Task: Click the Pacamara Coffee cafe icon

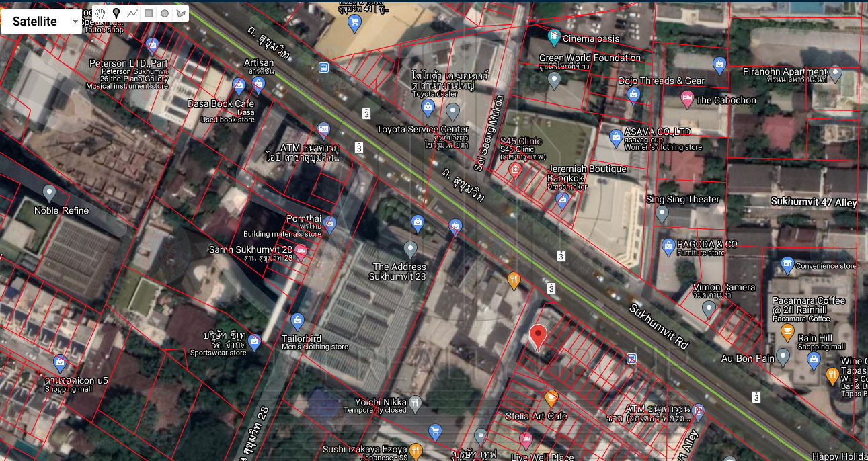Action: click(x=787, y=331)
